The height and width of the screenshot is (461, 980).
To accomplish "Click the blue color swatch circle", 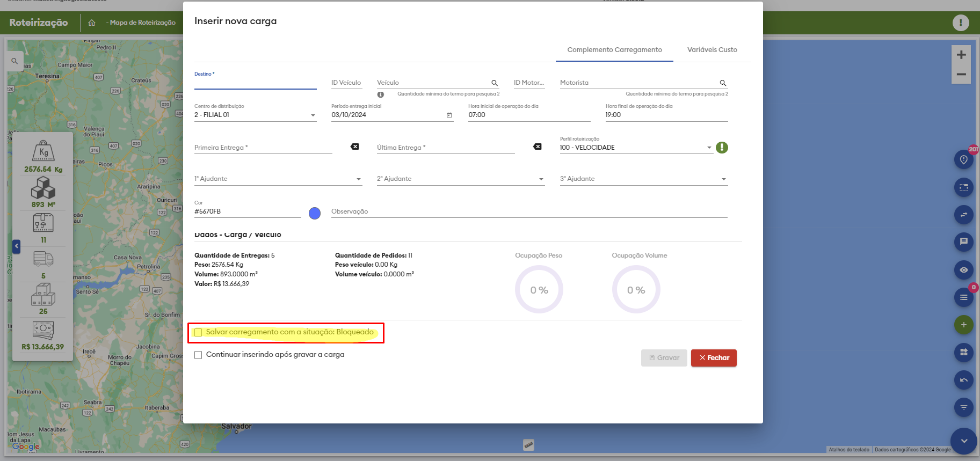I will (x=315, y=214).
